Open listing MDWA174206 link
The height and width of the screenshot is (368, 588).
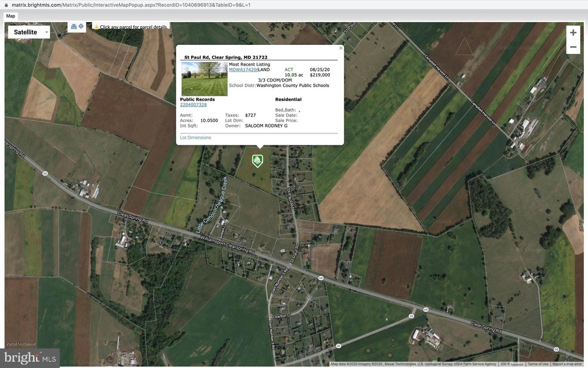tap(243, 69)
